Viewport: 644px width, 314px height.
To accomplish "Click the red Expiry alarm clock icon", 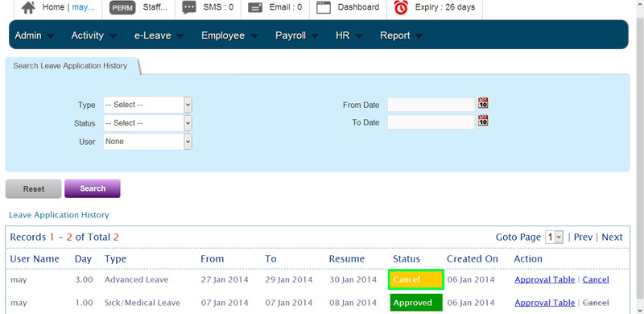I will tap(401, 7).
